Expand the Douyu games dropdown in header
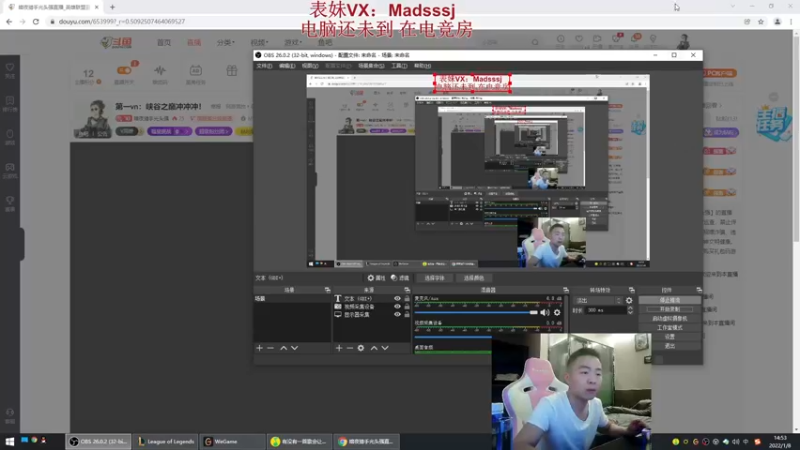The width and height of the screenshot is (800, 450). [x=293, y=42]
